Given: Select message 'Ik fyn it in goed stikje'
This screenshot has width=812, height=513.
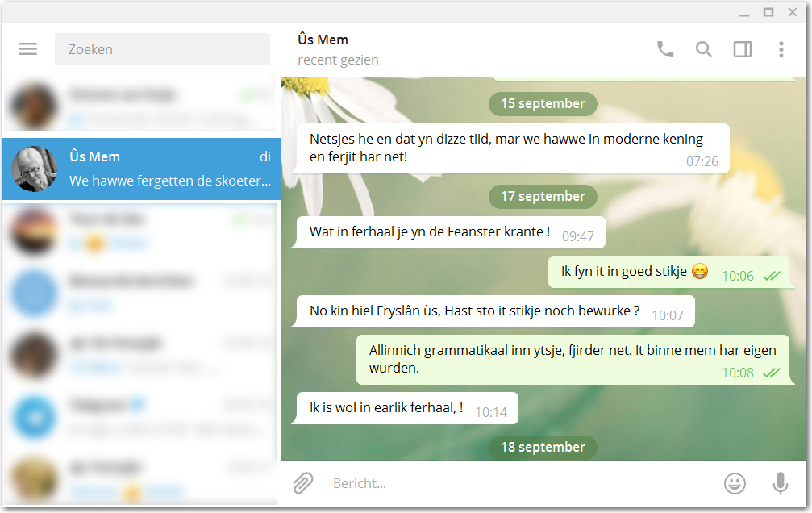Looking at the screenshot, I should 669,272.
